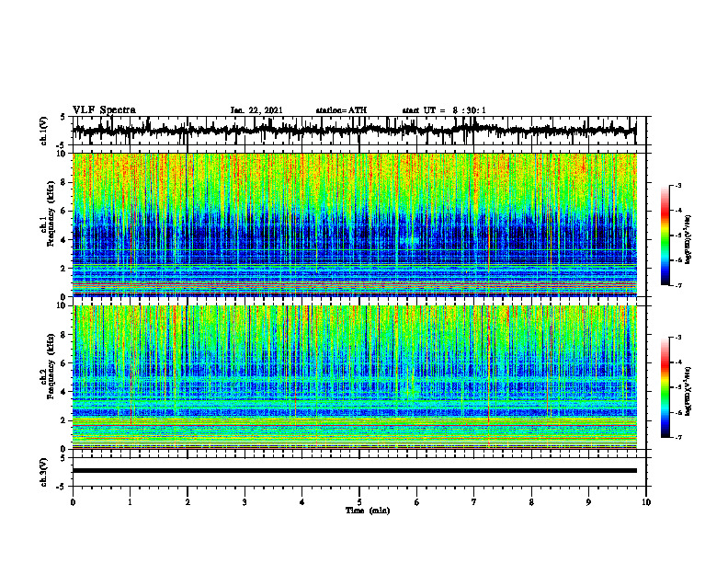Click the "start UT = 8:30:1" header text
This screenshot has height=563, width=728.
click(444, 110)
